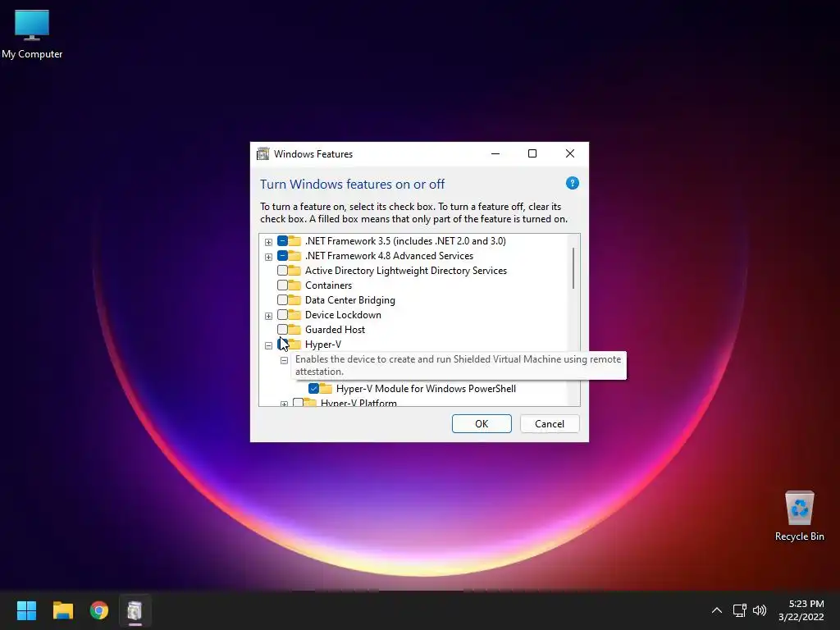Toggle the .NET Framework 4.8 Advanced Services checkbox

[x=282, y=256]
